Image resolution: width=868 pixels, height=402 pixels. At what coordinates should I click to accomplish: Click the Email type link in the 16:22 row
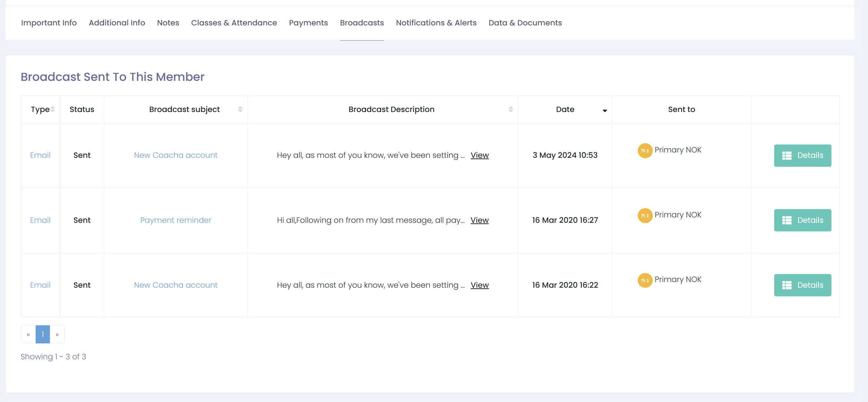pos(40,285)
